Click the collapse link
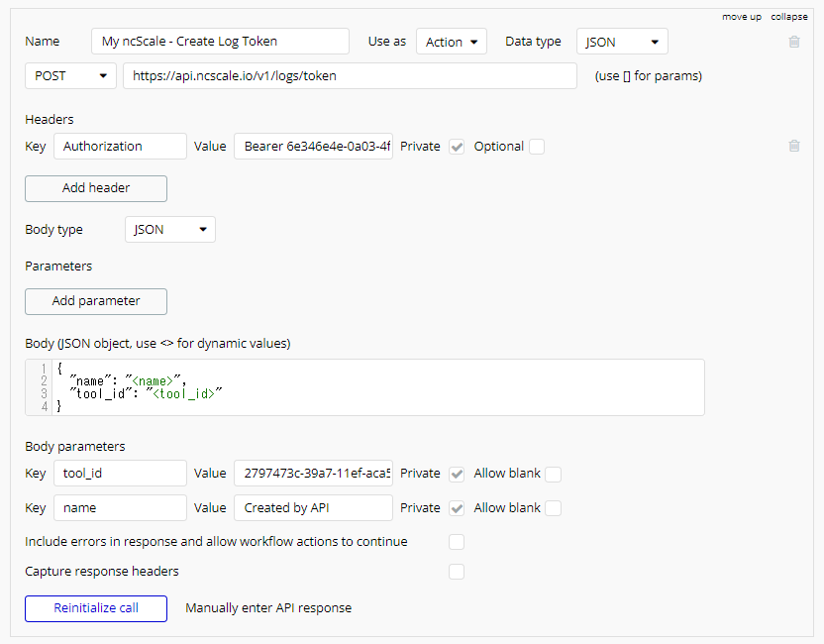Screen dimensions: 824x644 [789, 17]
